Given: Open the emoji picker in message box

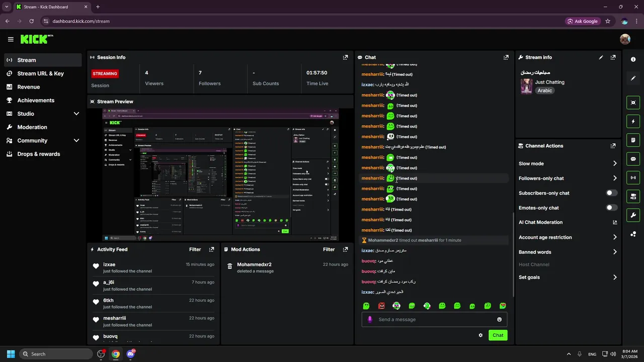Looking at the screenshot, I should (x=499, y=319).
